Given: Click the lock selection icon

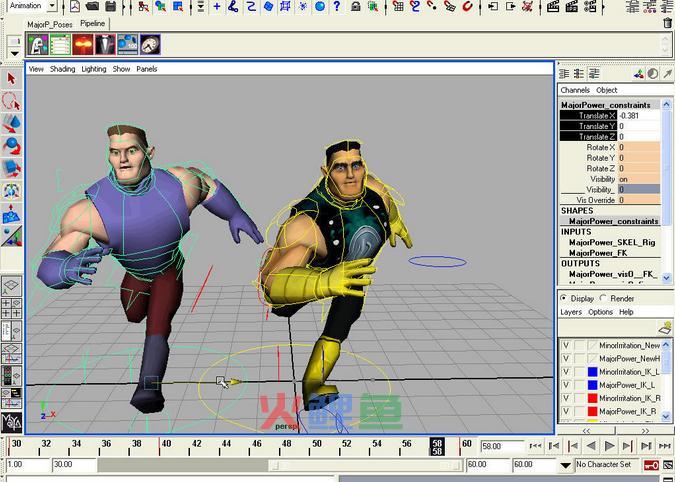Looking at the screenshot, I should click(356, 6).
